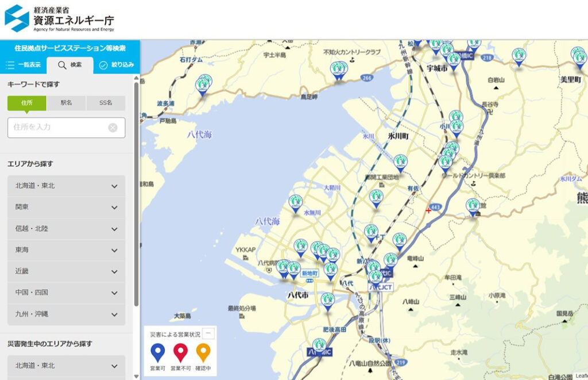
Task: Click the checkmark icon beside 絞り込み
Action: pyautogui.click(x=103, y=66)
